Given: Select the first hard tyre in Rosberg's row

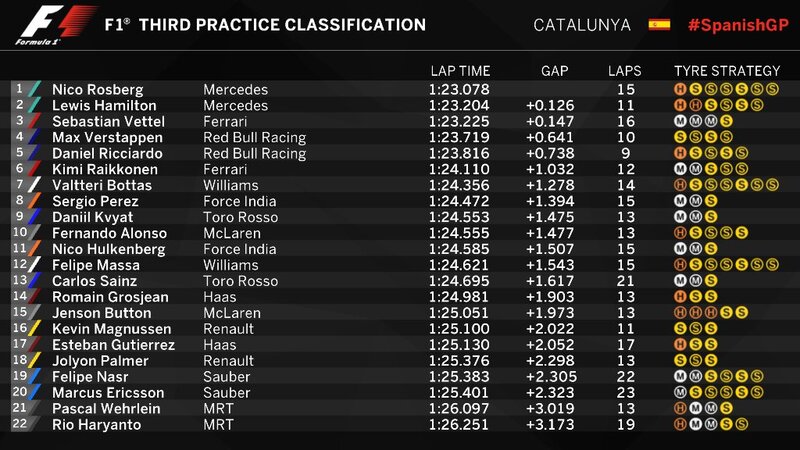Looking at the screenshot, I should click(x=680, y=90).
